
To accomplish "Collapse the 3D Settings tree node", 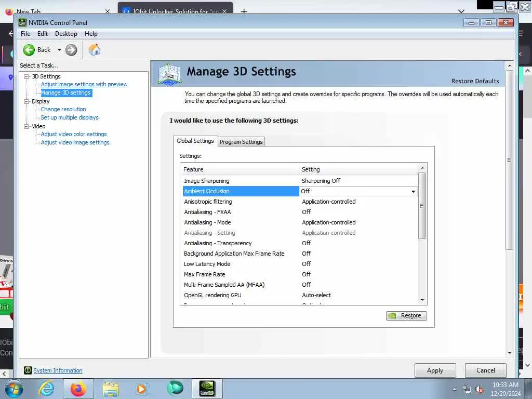I will tap(26, 77).
